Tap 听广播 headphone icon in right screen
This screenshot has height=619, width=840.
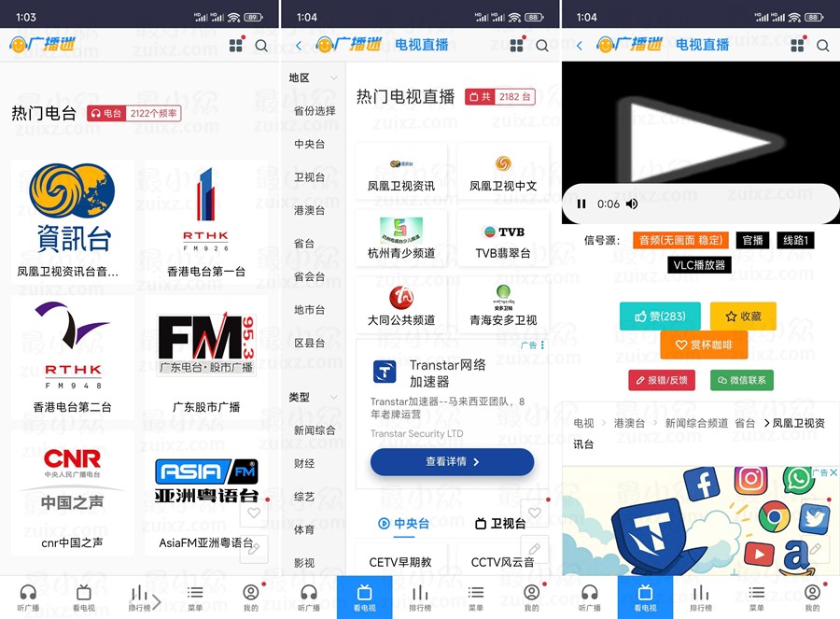click(589, 592)
